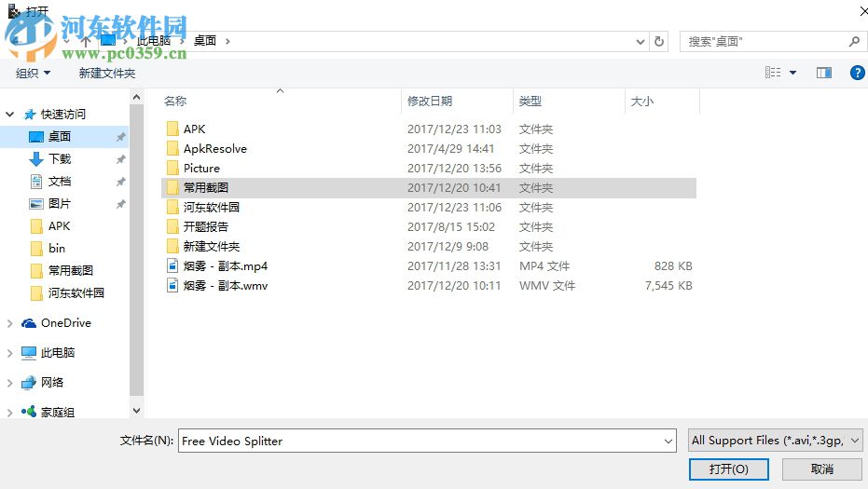Click the 网络 network icon
The image size is (868, 489).
29,383
